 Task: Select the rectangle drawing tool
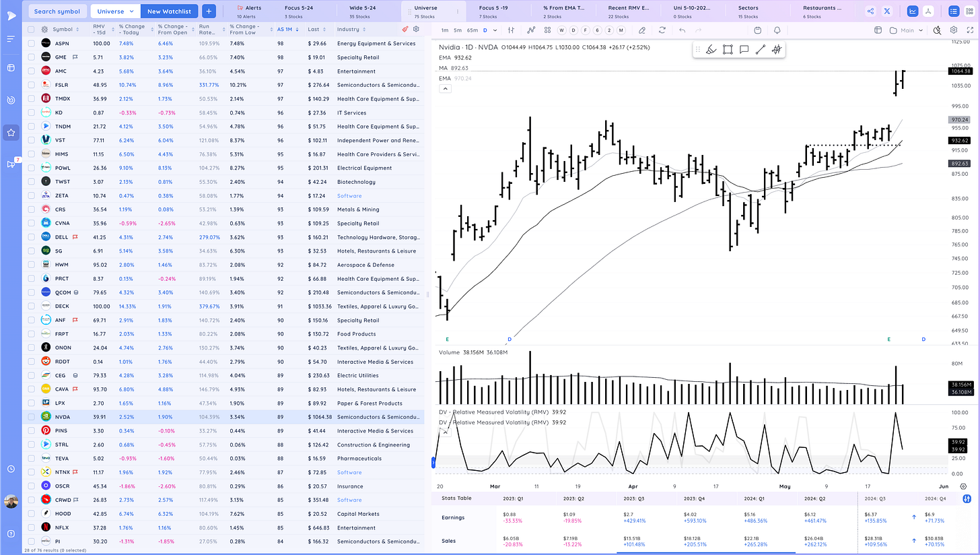[x=728, y=49]
